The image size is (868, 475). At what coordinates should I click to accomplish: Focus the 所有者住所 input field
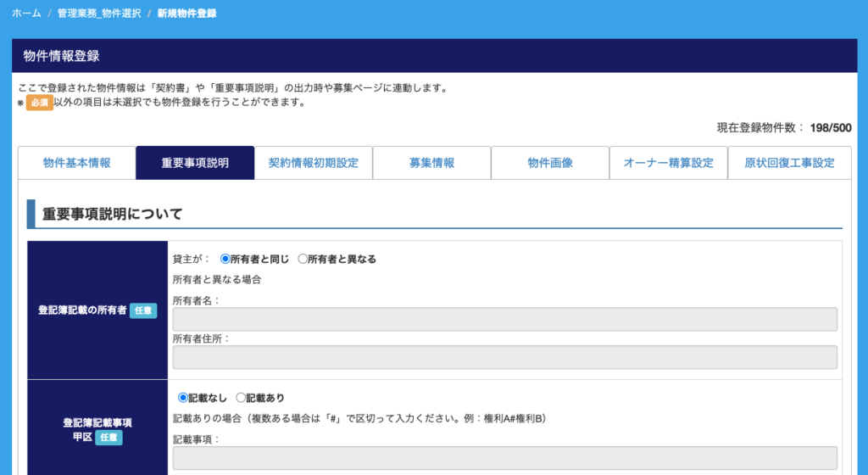coord(504,357)
